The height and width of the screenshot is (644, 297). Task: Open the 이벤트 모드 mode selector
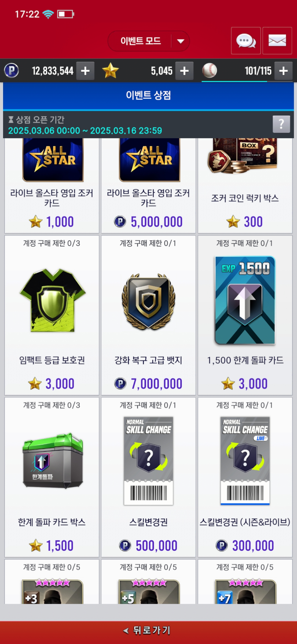pyautogui.click(x=148, y=41)
